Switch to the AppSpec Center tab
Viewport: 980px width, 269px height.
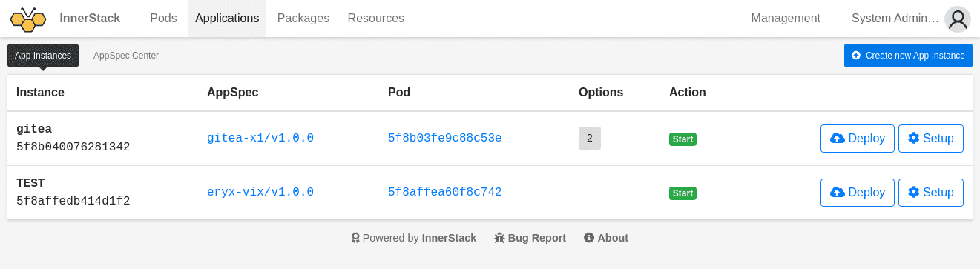(x=126, y=56)
